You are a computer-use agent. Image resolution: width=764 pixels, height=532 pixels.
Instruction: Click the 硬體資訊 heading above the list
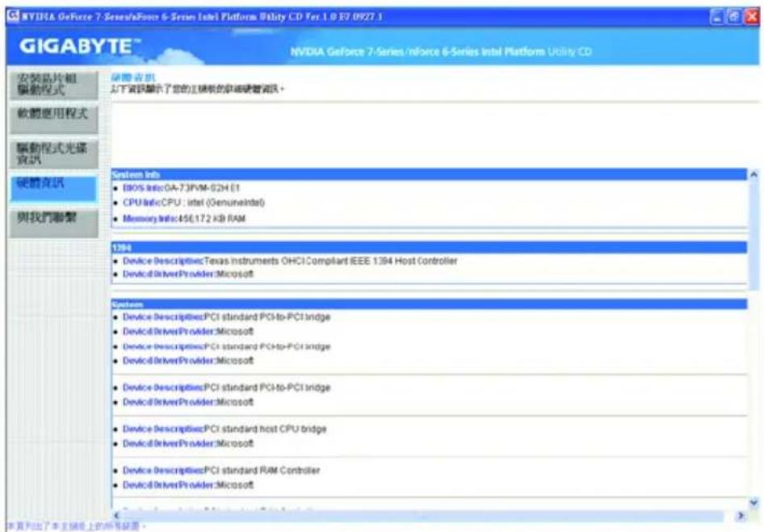click(x=133, y=78)
